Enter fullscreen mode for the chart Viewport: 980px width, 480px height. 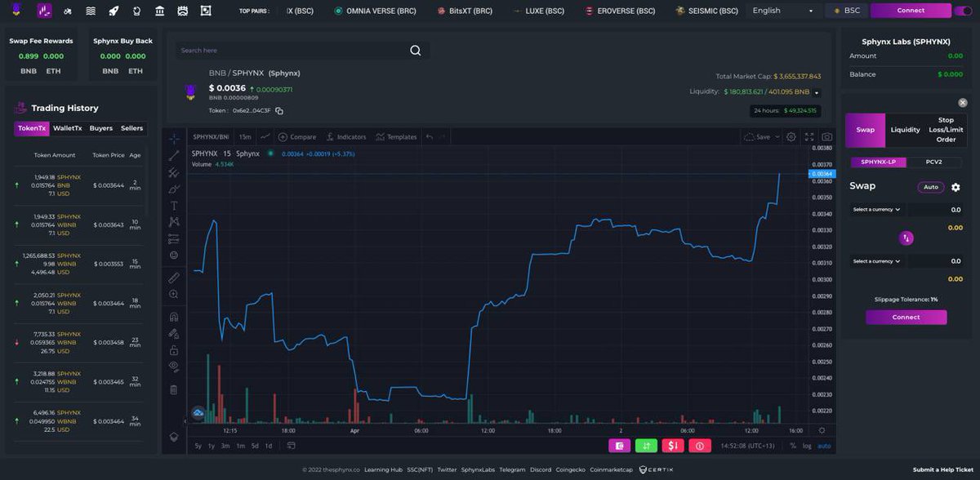click(x=809, y=137)
